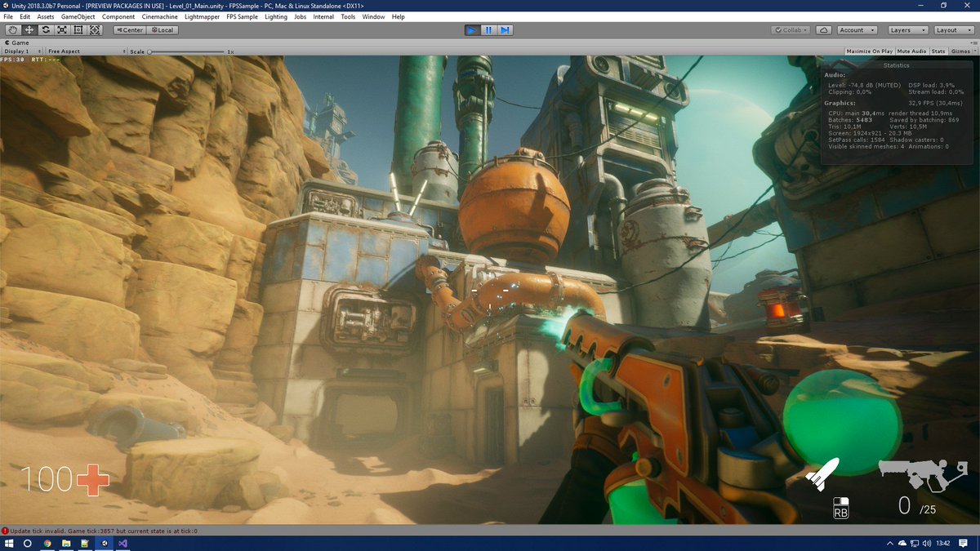The image size is (980, 551).
Task: Click the ammo counter 0 /25
Action: (x=917, y=505)
